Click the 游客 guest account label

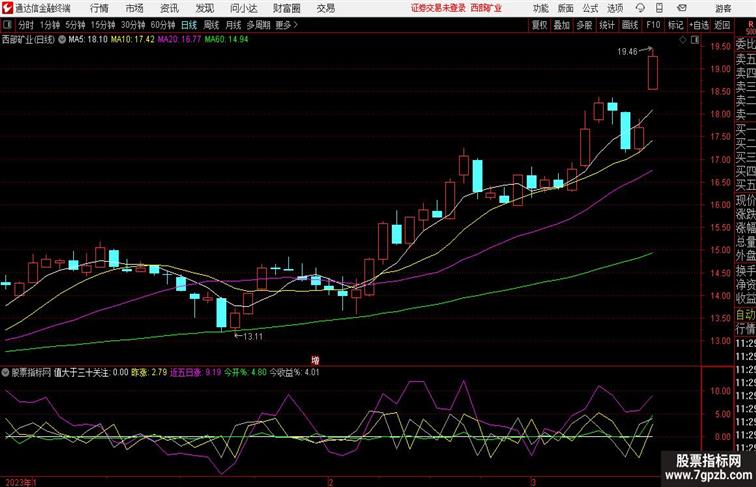pyautogui.click(x=723, y=8)
